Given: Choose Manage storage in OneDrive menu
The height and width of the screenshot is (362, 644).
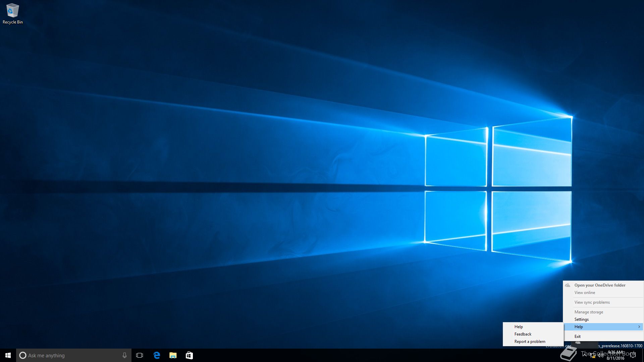Looking at the screenshot, I should pyautogui.click(x=603, y=312).
